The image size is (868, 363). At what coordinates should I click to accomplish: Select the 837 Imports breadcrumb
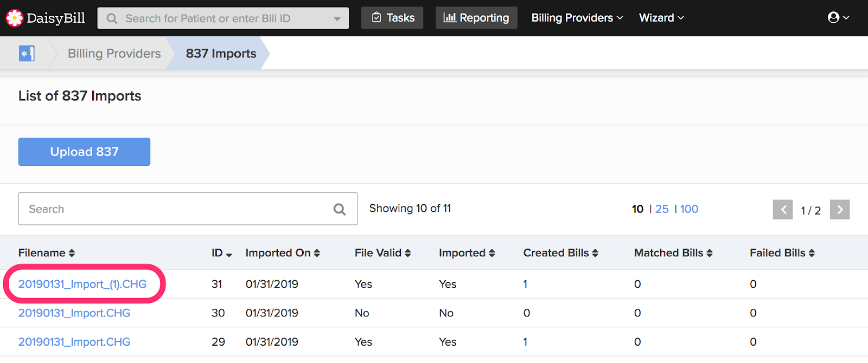pyautogui.click(x=221, y=54)
